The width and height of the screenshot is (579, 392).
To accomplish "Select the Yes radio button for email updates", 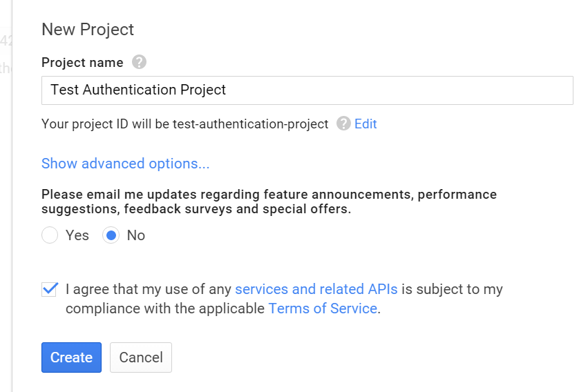I will click(x=50, y=235).
